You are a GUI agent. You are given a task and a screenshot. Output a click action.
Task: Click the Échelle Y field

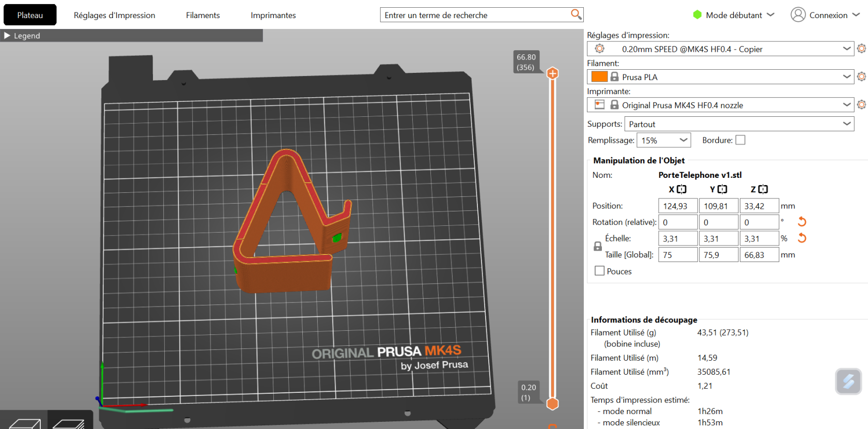tap(719, 238)
